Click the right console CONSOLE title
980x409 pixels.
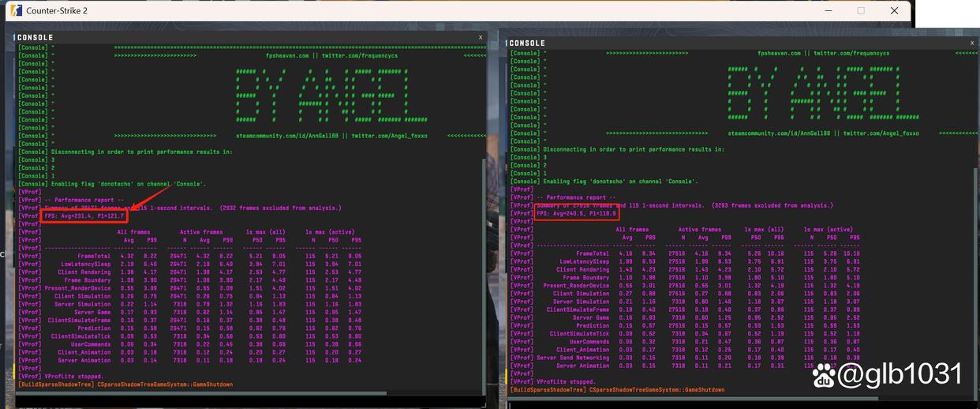(527, 43)
